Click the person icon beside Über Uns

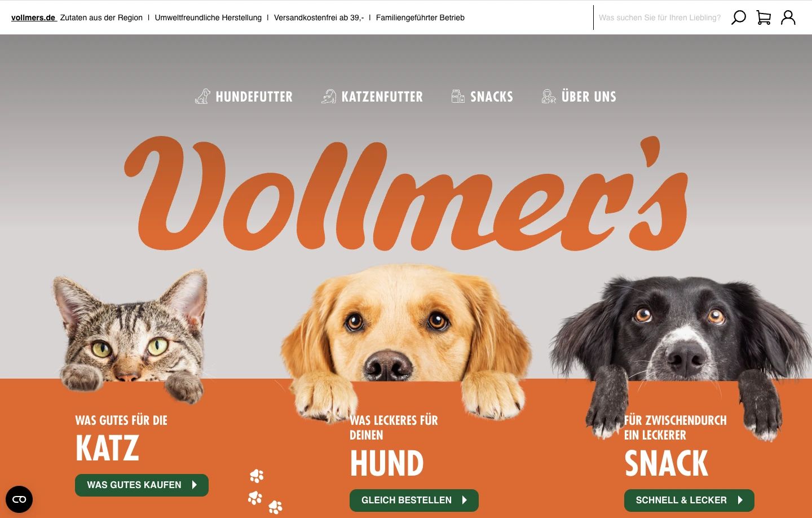(x=549, y=96)
